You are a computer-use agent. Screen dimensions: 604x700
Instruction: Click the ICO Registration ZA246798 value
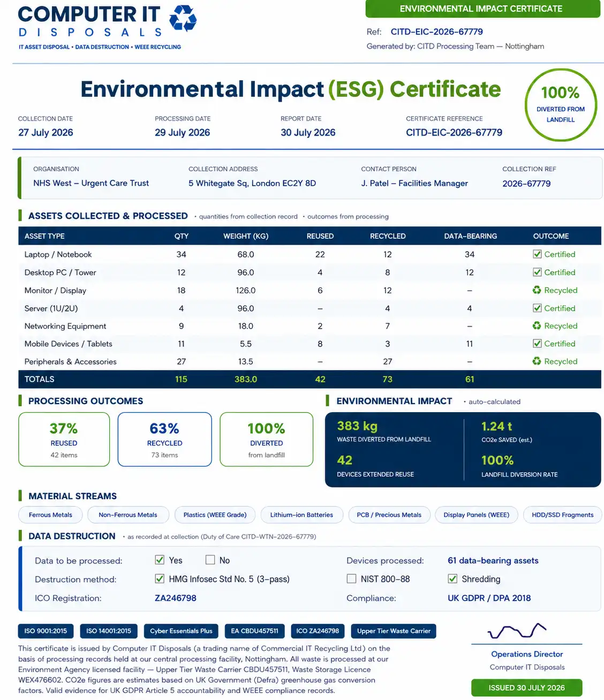pyautogui.click(x=176, y=598)
